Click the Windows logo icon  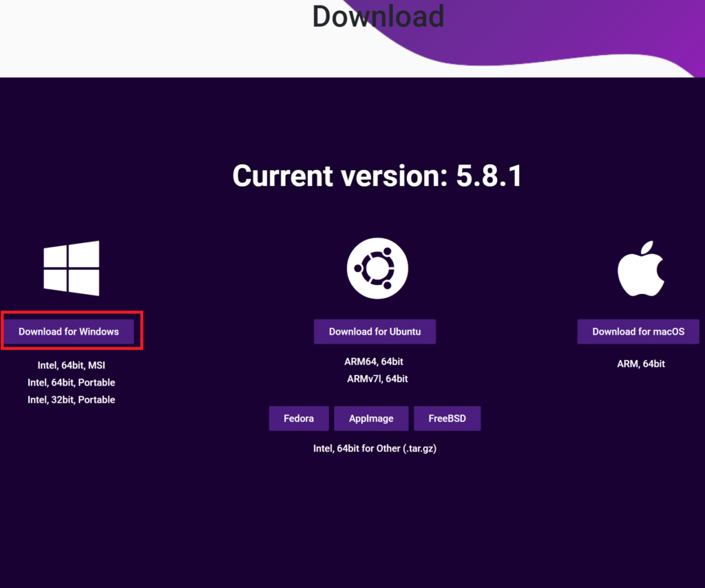(x=71, y=269)
